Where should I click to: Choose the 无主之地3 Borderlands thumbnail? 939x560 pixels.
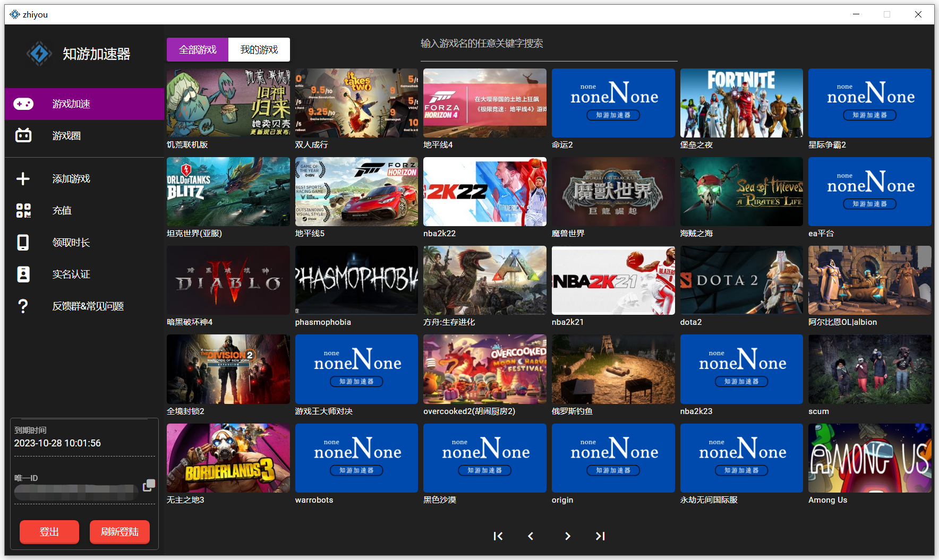(x=228, y=458)
